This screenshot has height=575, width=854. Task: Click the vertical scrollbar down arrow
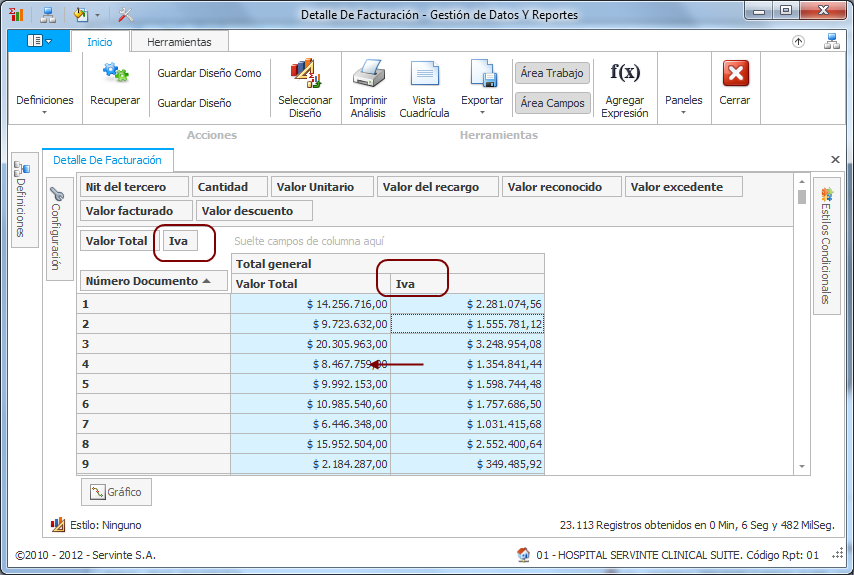coord(801,466)
